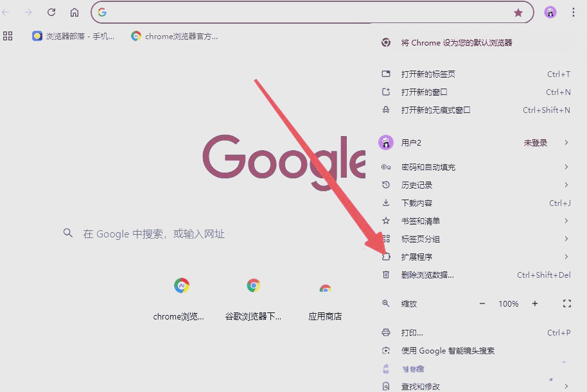The width and height of the screenshot is (587, 392).
Task: Open the 谷歌浏览器下 shortcut tile
Action: point(253,300)
